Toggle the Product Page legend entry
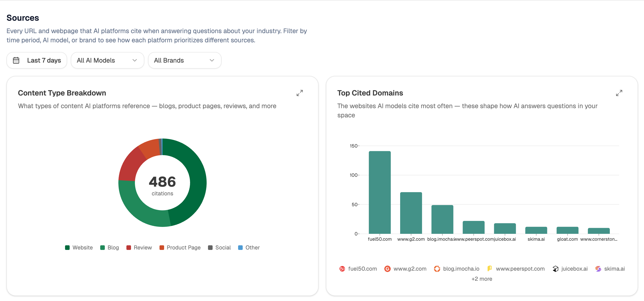644x301 pixels. point(180,247)
